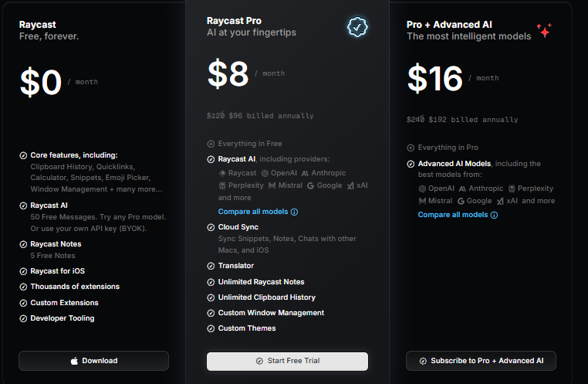Click the Raycast Pro verified badge icon
The height and width of the screenshot is (384, 588).
coord(357,27)
